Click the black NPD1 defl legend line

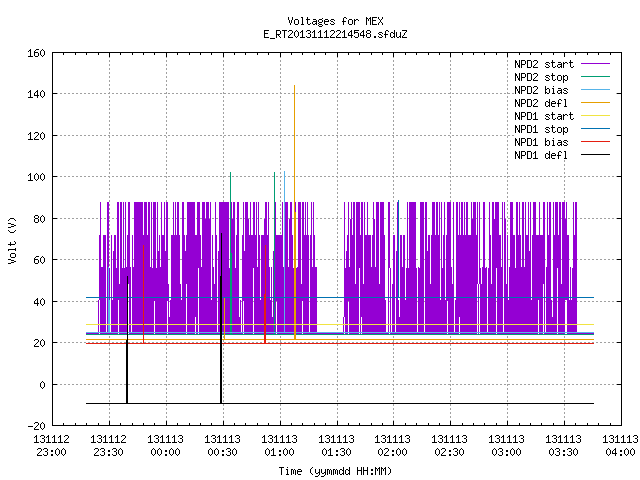596,155
